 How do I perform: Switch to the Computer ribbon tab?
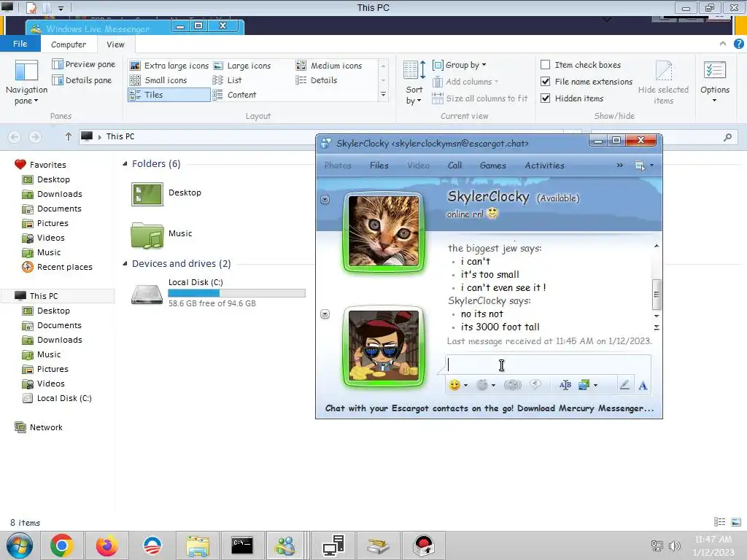68,44
